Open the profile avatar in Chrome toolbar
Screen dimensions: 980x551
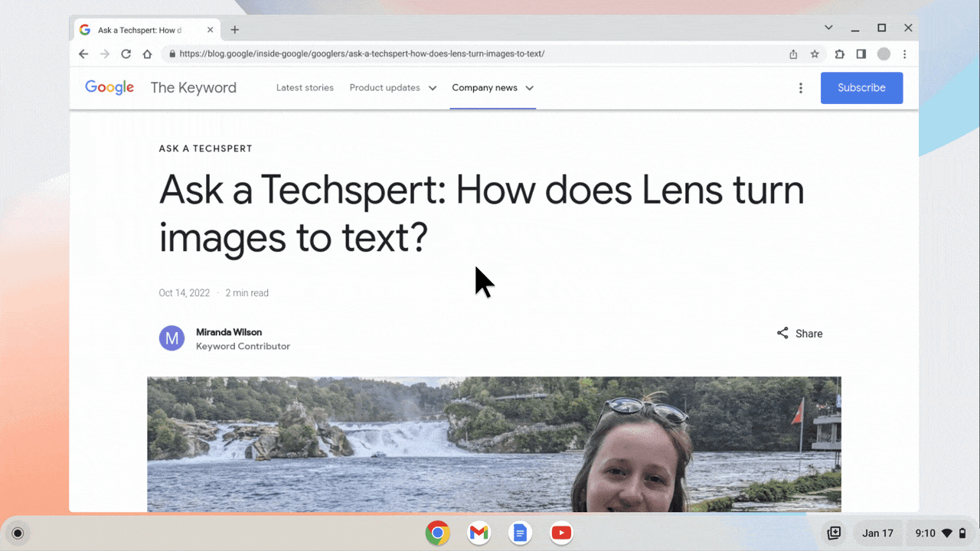click(884, 54)
